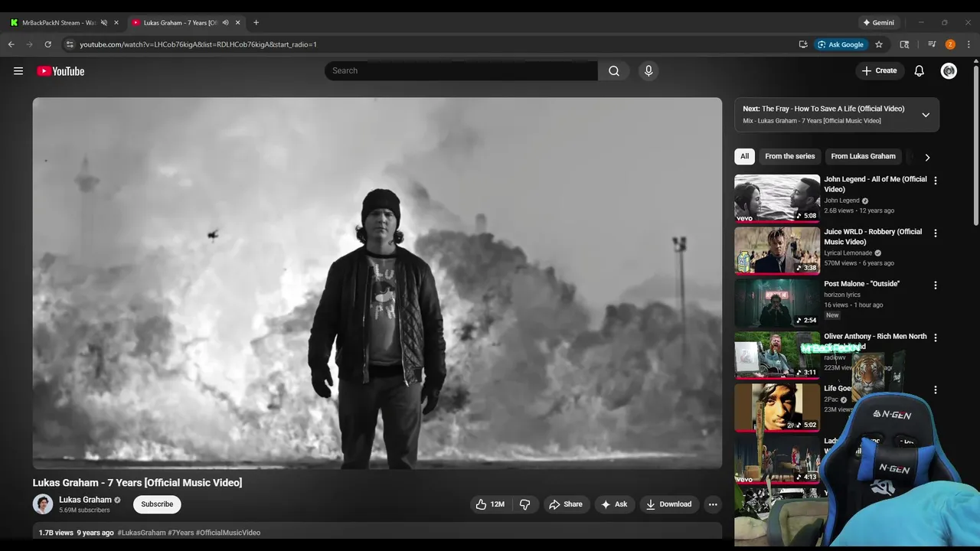The width and height of the screenshot is (980, 551).
Task: Click the #LukasGraham hashtag
Action: [142, 533]
